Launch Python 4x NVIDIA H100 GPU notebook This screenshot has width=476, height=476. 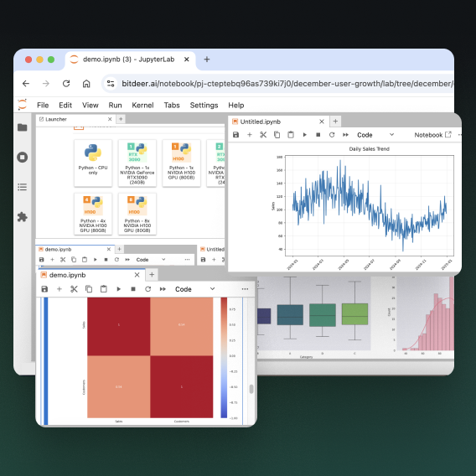click(x=93, y=214)
